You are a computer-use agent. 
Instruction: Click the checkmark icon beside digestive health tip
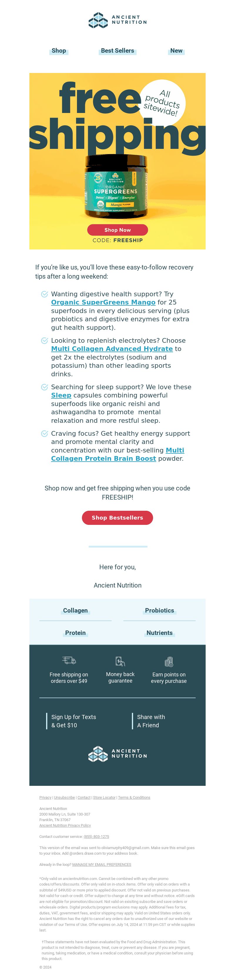pos(44,294)
